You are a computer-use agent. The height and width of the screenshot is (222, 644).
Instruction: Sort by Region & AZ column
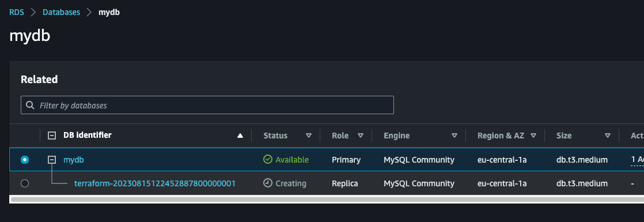(x=533, y=136)
